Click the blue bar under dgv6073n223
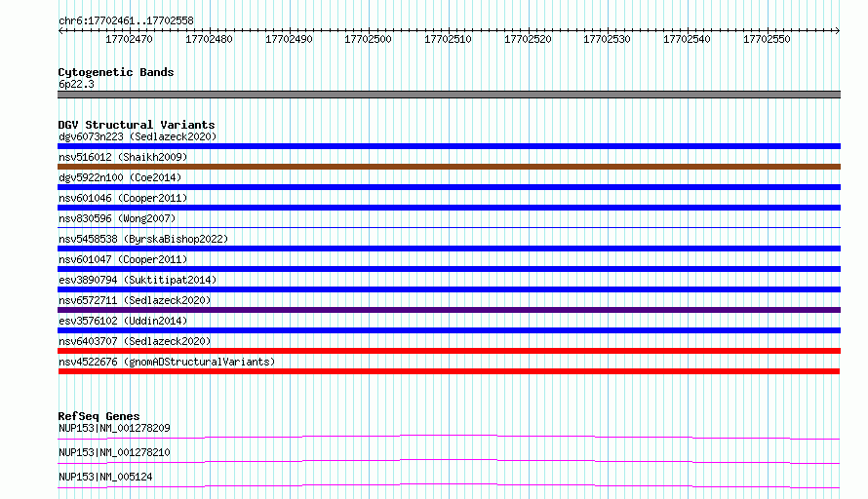 point(449,146)
